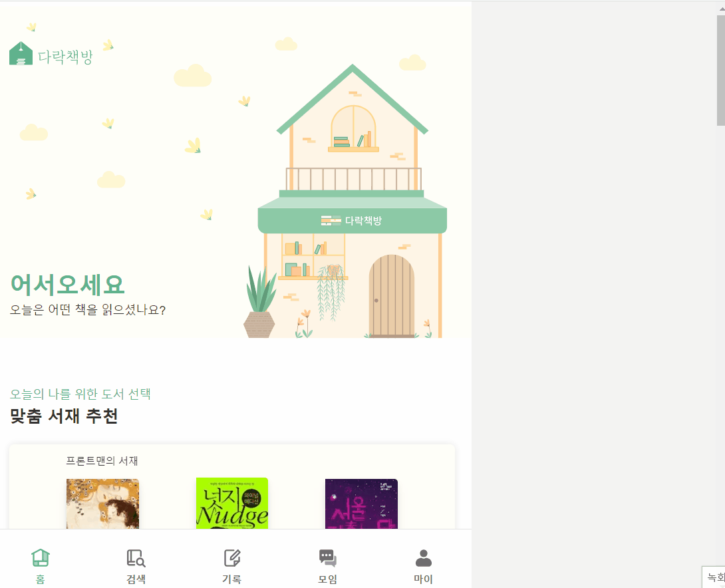725x588 pixels.
Task: Open the 기록 record pencil icon
Action: point(231,558)
